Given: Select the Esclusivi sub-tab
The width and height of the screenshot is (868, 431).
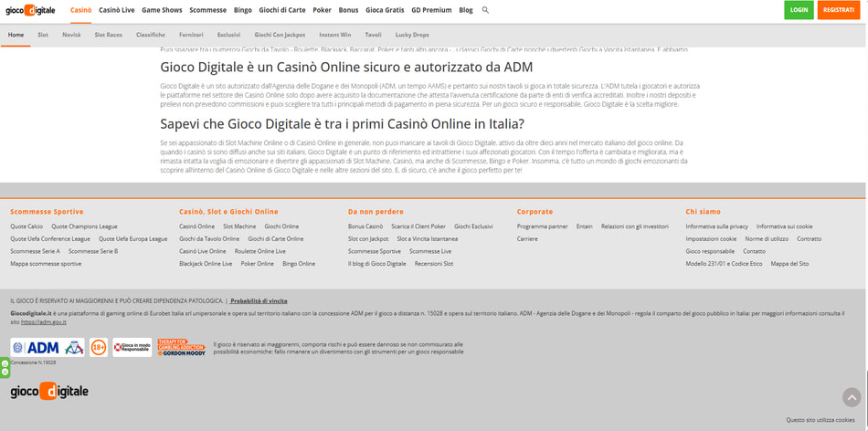Looking at the screenshot, I should click(x=229, y=35).
